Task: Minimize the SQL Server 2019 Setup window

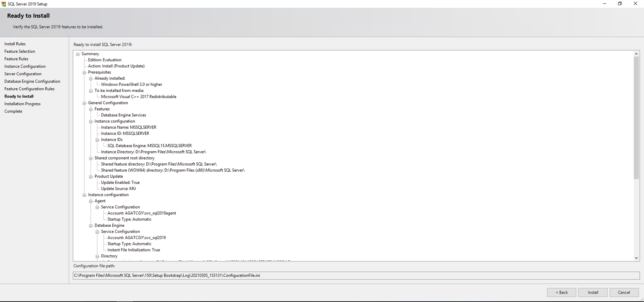Action: [605, 4]
